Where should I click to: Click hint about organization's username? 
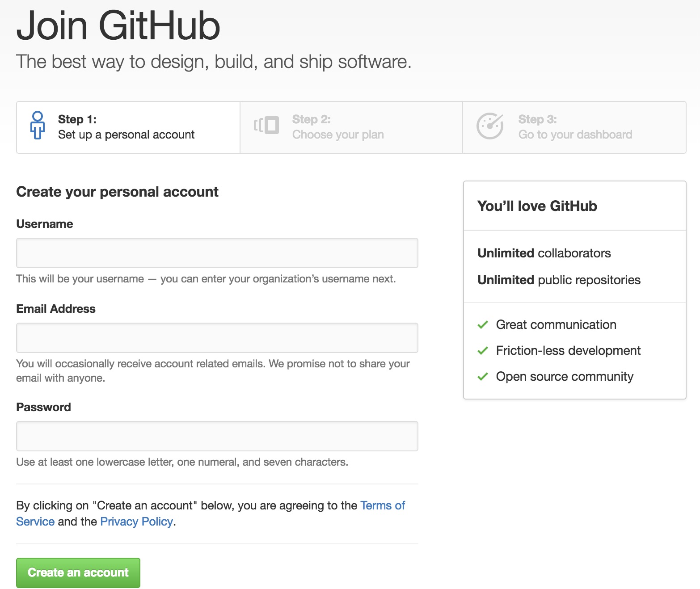click(206, 279)
